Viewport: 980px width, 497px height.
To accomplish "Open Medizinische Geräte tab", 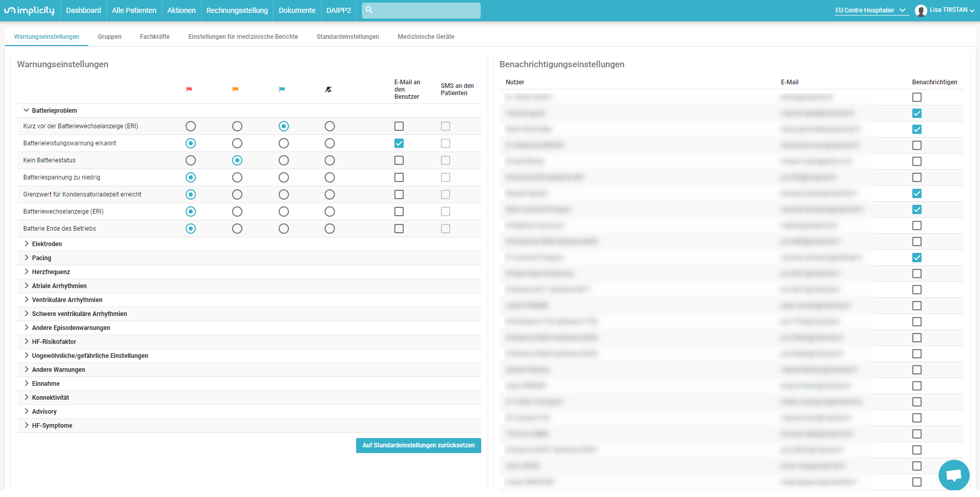I will (x=426, y=37).
